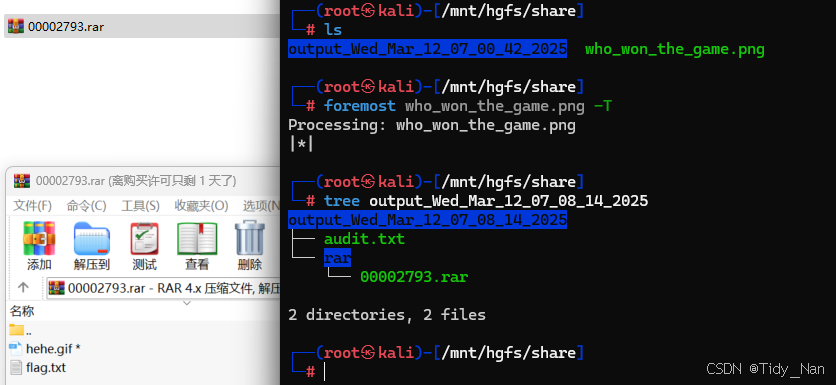Click the Add (添加) toolbar icon in WinRAR
This screenshot has width=836, height=385.
click(x=39, y=246)
